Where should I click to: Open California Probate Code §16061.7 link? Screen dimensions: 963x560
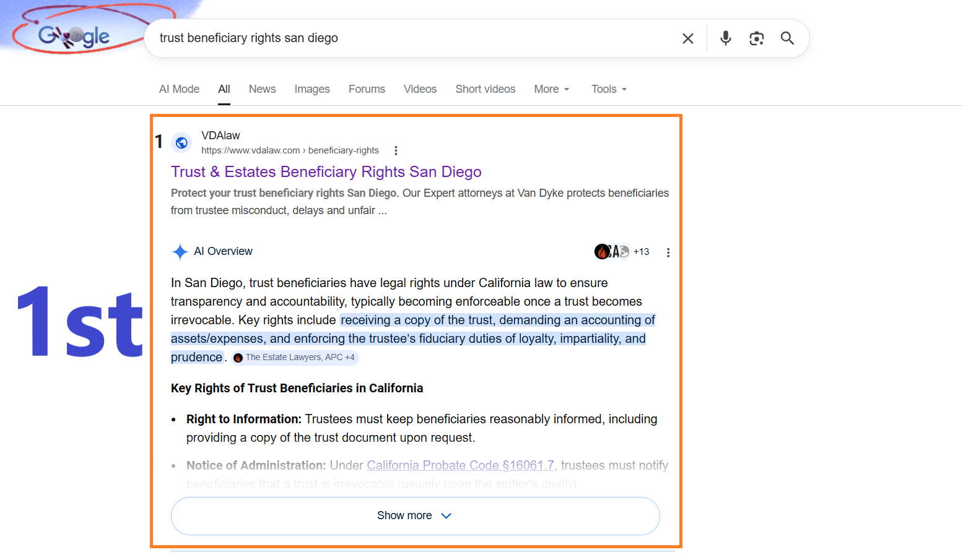(460, 465)
